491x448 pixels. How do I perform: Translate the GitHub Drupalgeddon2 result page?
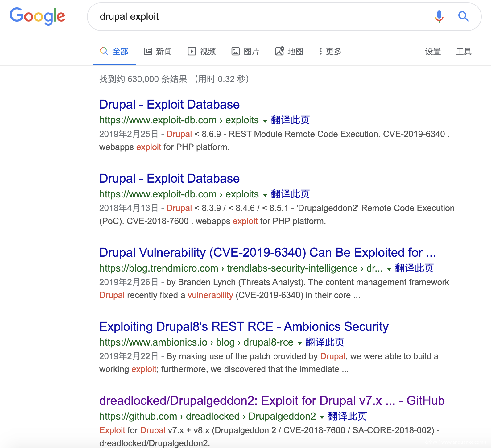(347, 416)
